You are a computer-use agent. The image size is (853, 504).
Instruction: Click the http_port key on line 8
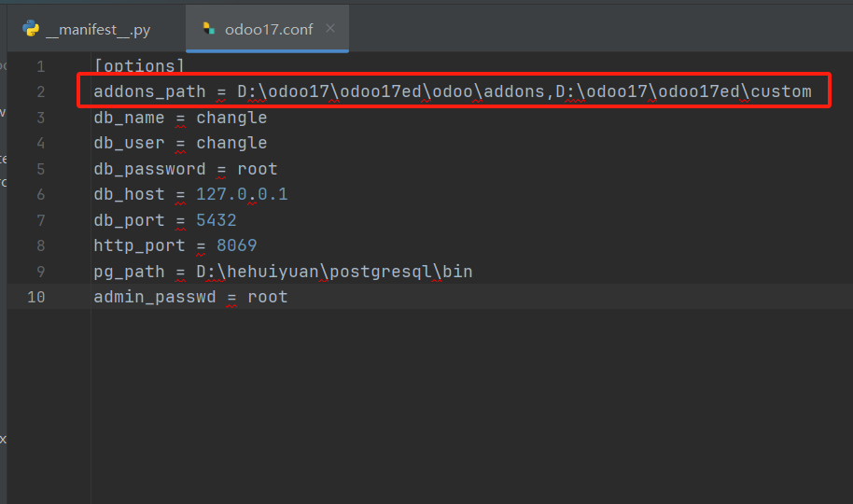(139, 245)
